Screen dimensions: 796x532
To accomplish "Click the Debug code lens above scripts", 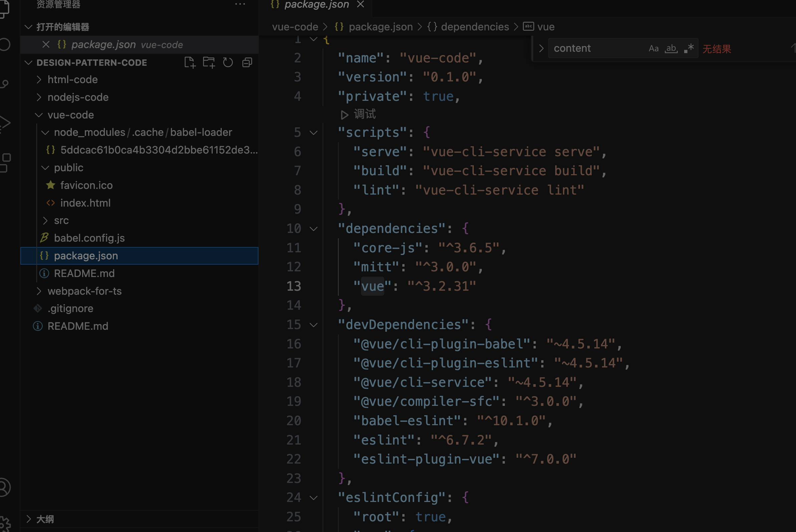I will pyautogui.click(x=359, y=114).
